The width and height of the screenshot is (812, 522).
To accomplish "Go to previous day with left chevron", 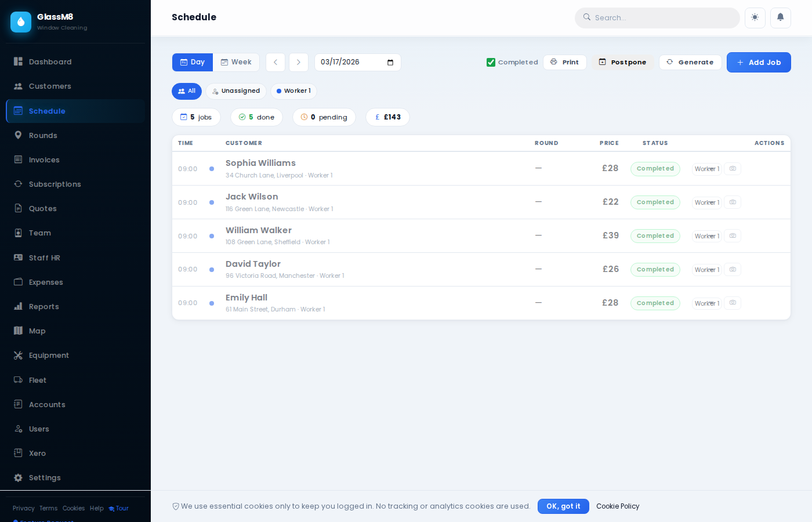I will coord(275,62).
